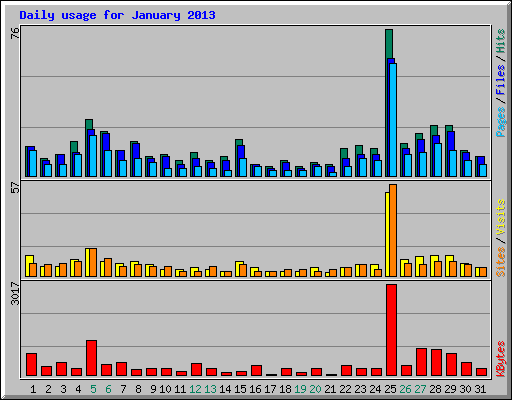The image size is (512, 400).
Task: Click green weekend day '27' label
Action: (420, 389)
